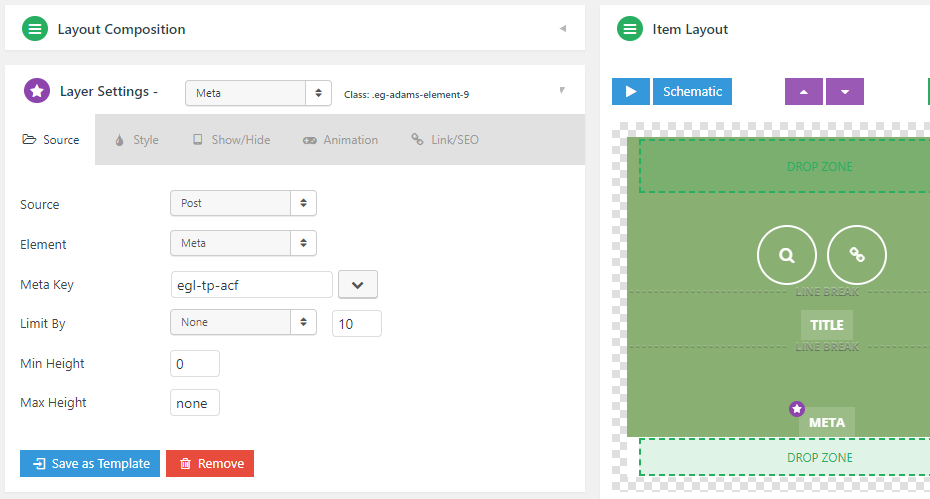Screen dimensions: 930x499
Task: Open the layer selector dropdown showing Meta
Action: point(258,93)
